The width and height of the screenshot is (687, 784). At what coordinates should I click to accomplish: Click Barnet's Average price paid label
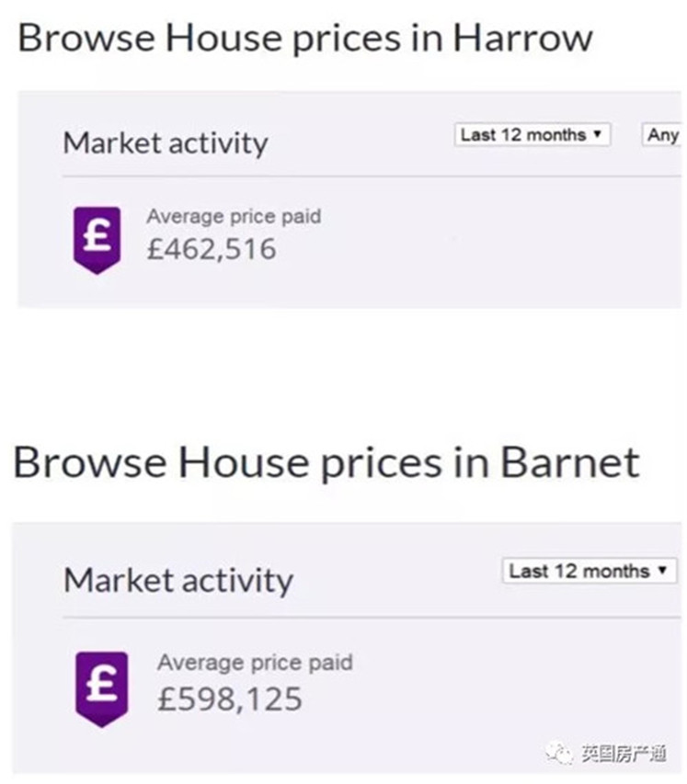coord(255,662)
